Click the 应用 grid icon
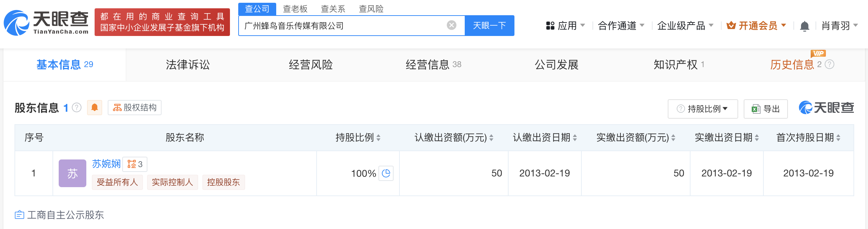 pyautogui.click(x=550, y=26)
